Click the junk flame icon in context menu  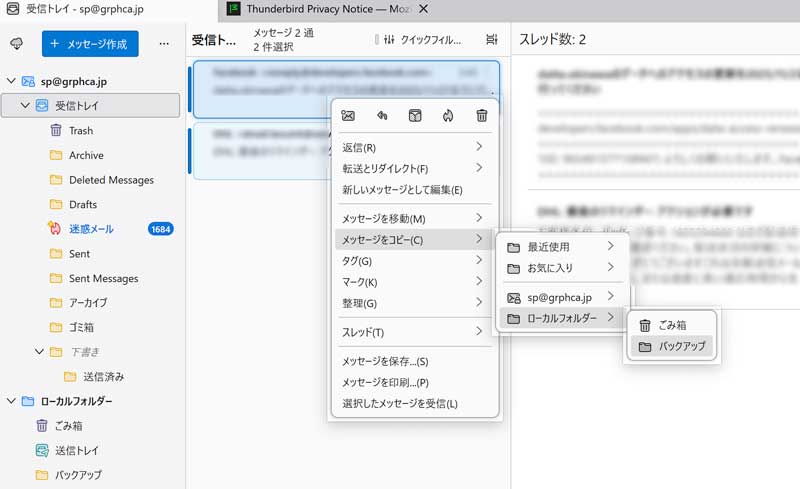pyautogui.click(x=448, y=116)
